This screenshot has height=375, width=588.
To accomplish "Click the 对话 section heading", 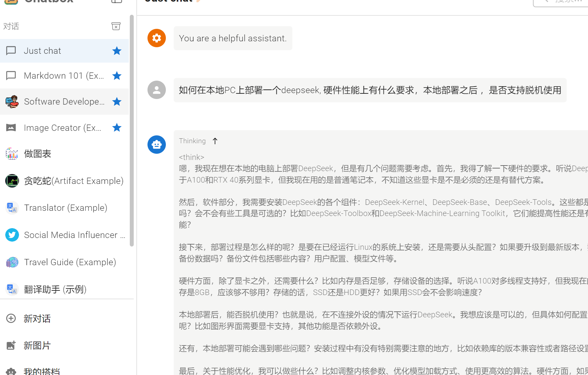I will coord(11,26).
